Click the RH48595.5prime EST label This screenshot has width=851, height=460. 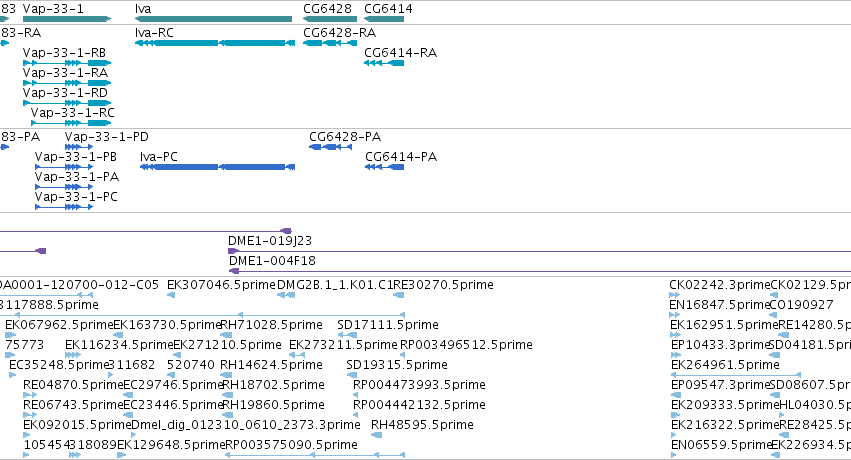[x=422, y=425]
